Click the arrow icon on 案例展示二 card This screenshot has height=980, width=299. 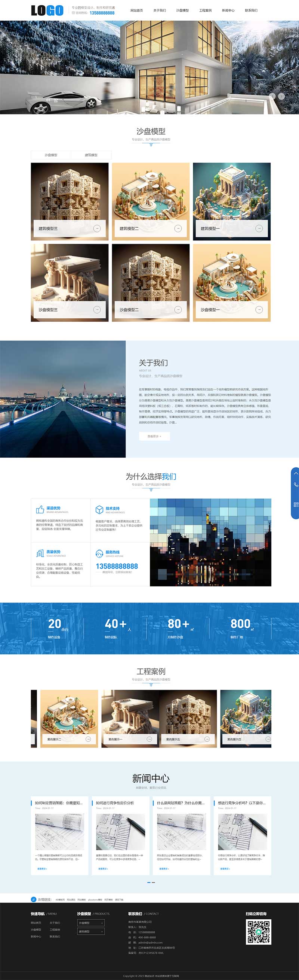(88, 739)
